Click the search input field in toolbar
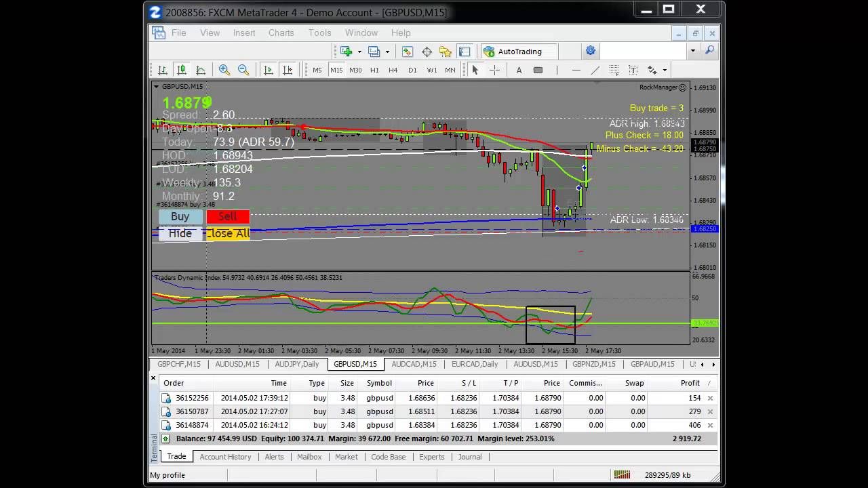Viewport: 868px width, 488px height. (643, 51)
